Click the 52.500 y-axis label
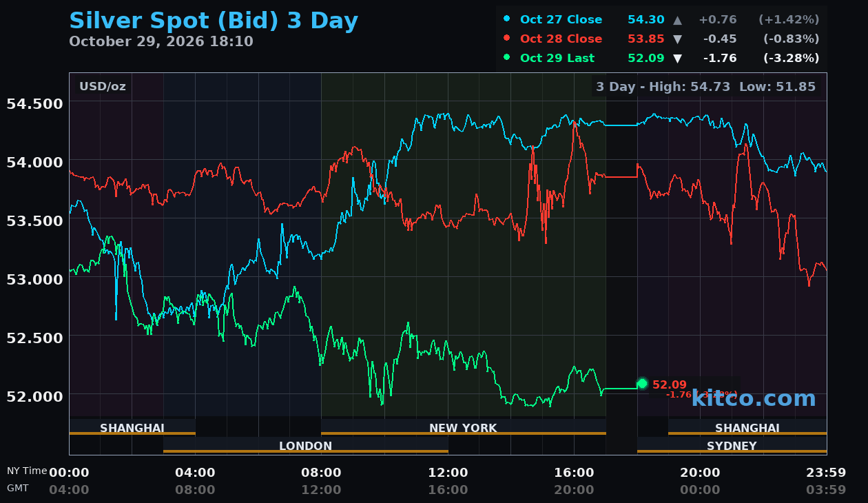The image size is (868, 503). click(x=34, y=338)
